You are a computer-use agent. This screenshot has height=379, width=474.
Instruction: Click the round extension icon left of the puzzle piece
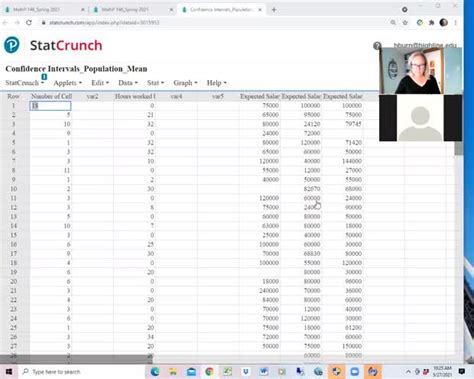pyautogui.click(x=420, y=23)
